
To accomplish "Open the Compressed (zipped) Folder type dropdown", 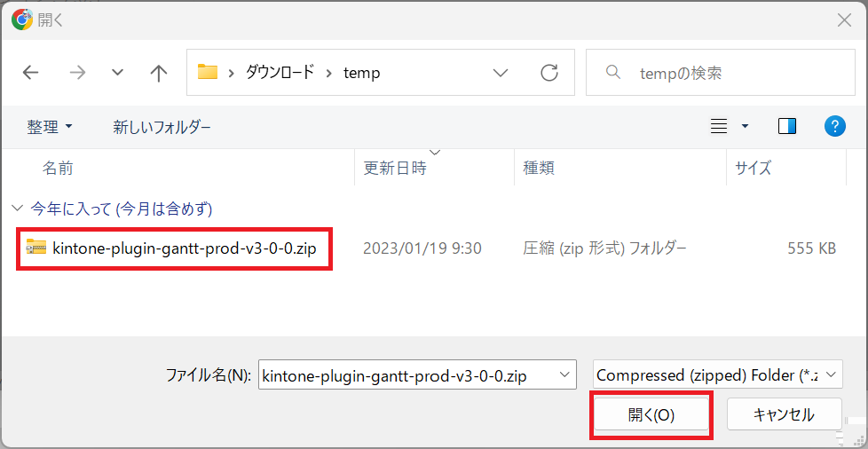I will 717,374.
